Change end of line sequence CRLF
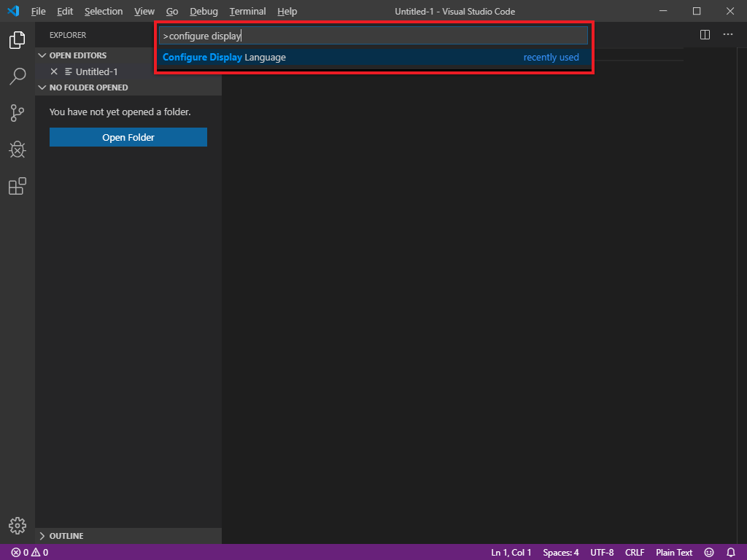 (x=635, y=553)
